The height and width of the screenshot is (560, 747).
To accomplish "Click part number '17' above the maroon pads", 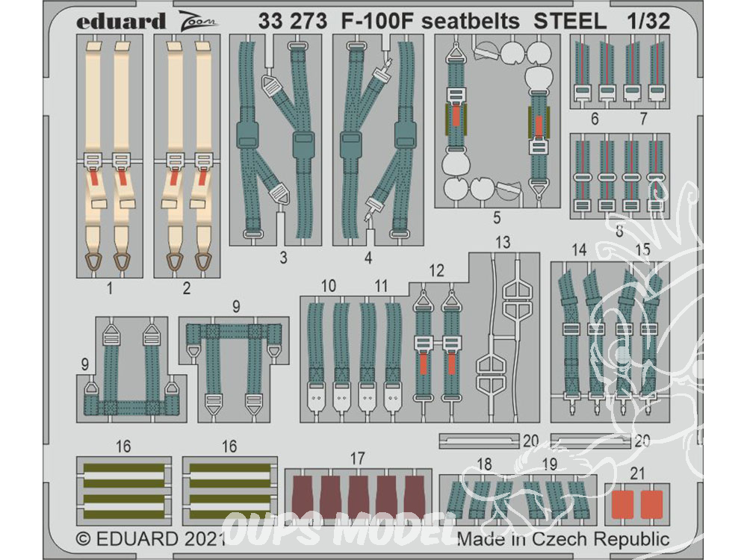I will (x=357, y=458).
